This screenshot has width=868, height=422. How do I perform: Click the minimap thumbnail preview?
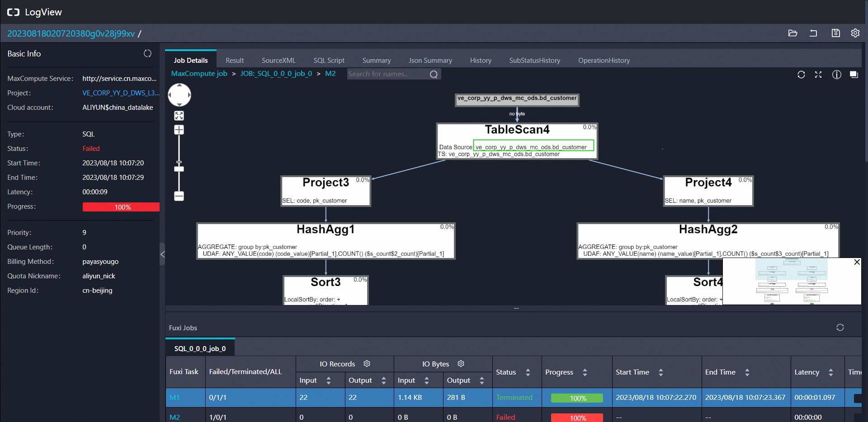[792, 281]
